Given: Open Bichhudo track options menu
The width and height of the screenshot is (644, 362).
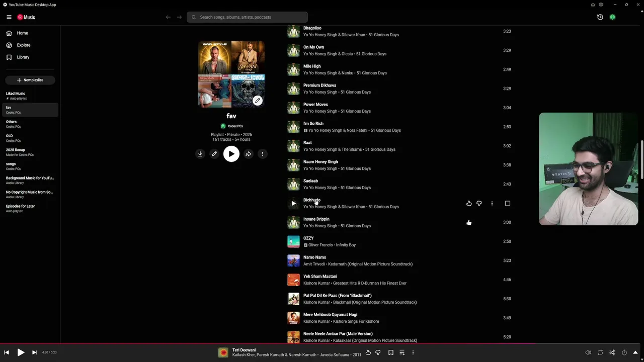Looking at the screenshot, I should pyautogui.click(x=492, y=204).
